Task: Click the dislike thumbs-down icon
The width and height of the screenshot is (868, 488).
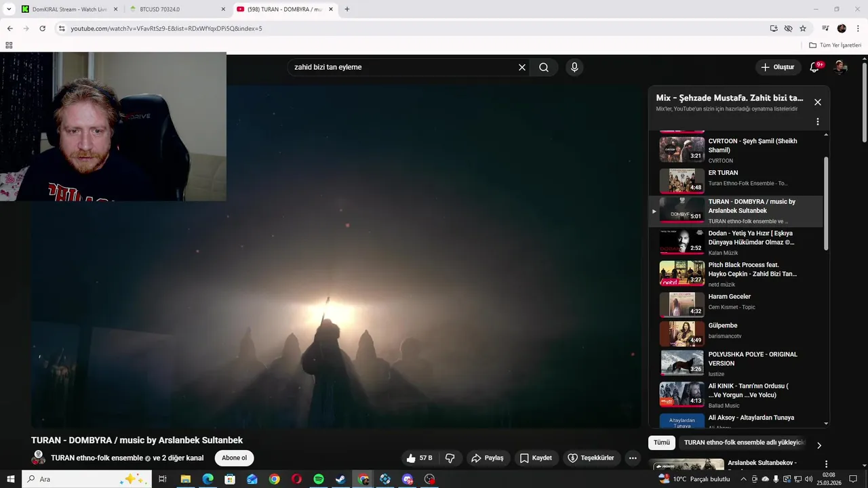Action: pos(450,458)
